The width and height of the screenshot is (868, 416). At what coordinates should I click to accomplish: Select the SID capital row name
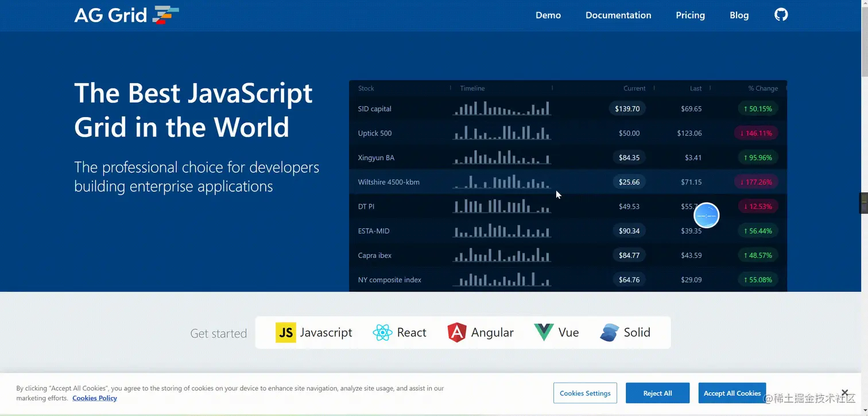pos(374,108)
